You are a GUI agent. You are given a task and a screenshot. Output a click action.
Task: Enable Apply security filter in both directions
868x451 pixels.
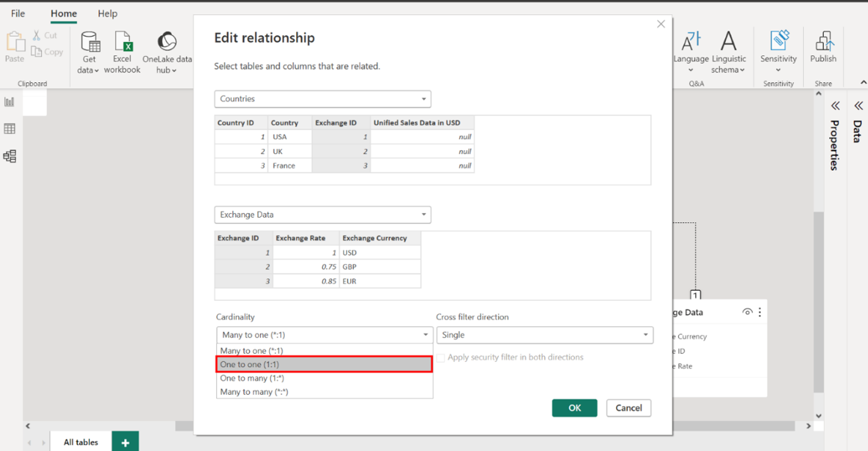441,358
